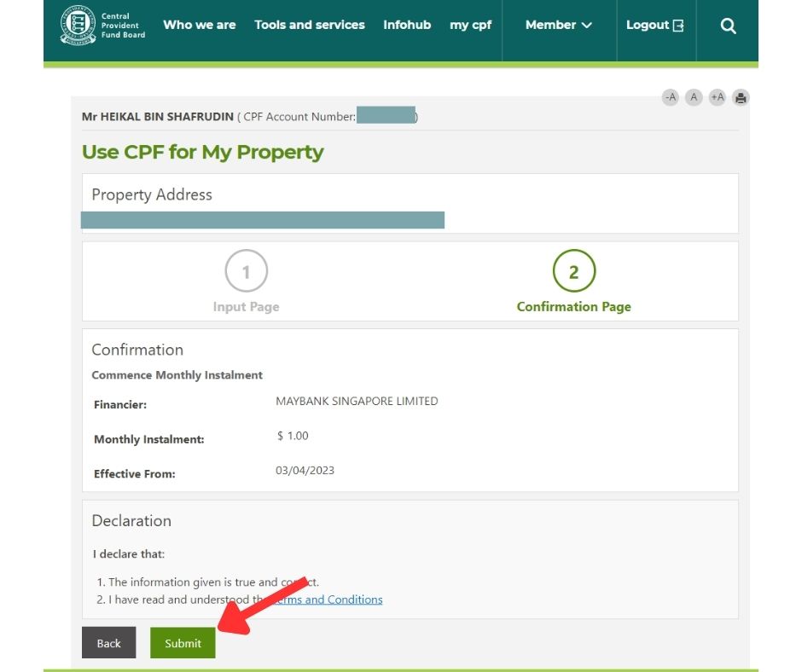Image resolution: width=802 pixels, height=672 pixels.
Task: Open the Member dropdown menu
Action: coord(558,25)
